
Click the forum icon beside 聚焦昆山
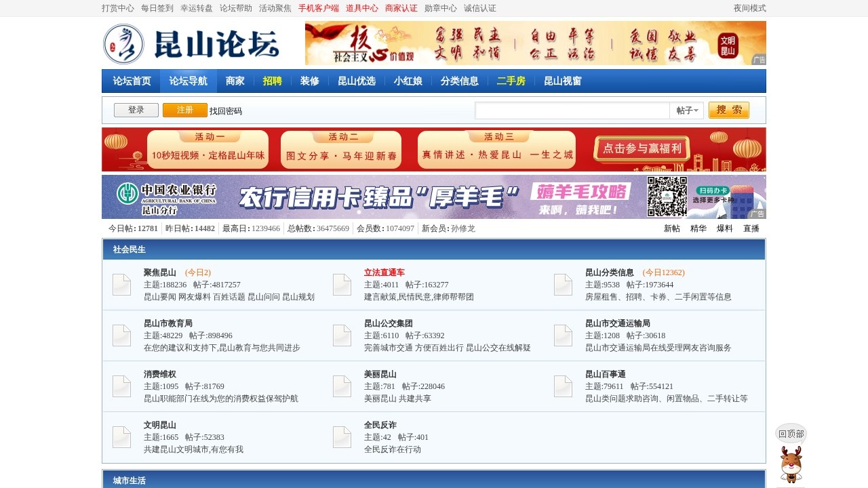[x=121, y=285]
